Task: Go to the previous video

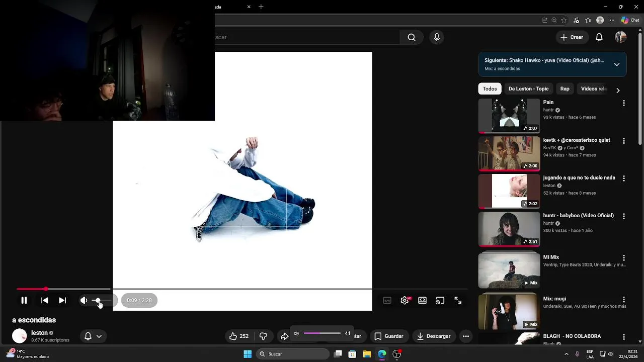Action: pyautogui.click(x=45, y=300)
